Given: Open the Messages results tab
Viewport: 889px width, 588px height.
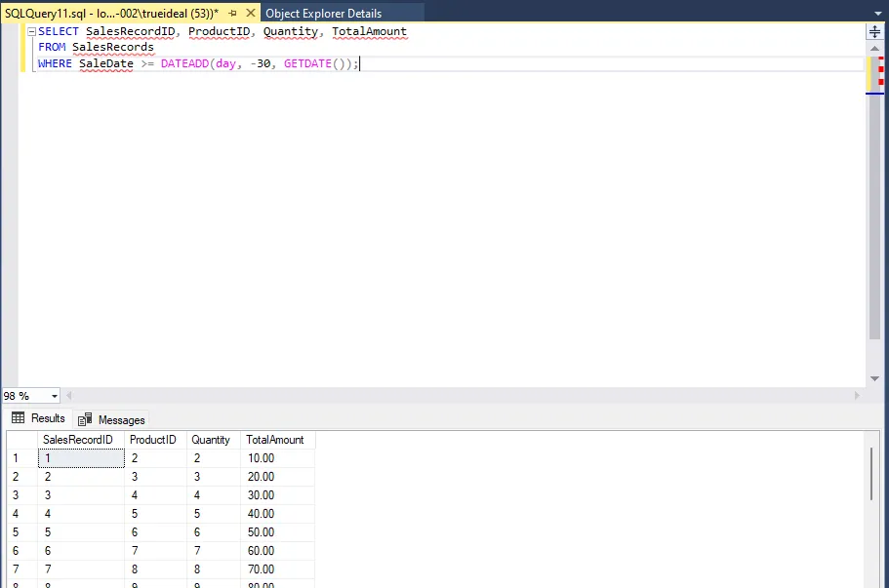Looking at the screenshot, I should tap(121, 419).
